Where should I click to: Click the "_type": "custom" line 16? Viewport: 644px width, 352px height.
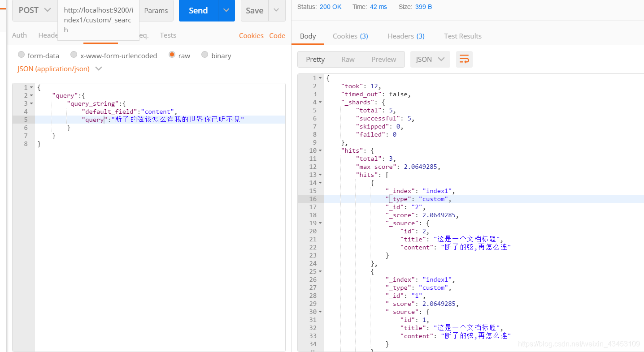click(418, 199)
